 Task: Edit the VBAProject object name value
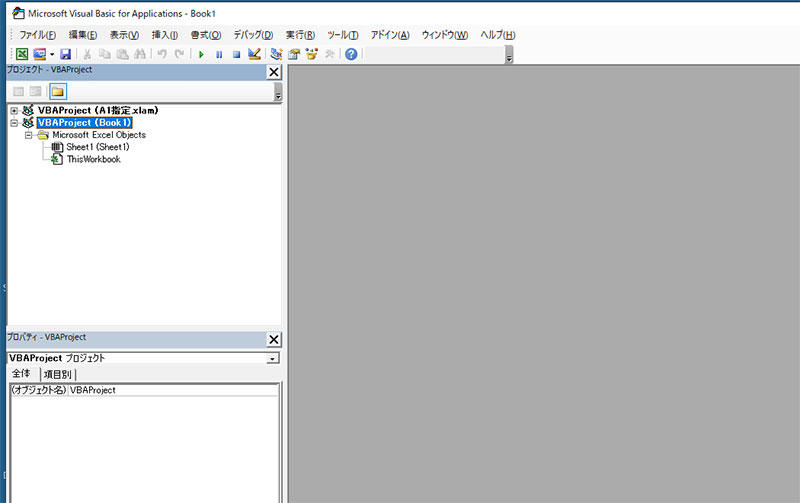(x=173, y=390)
